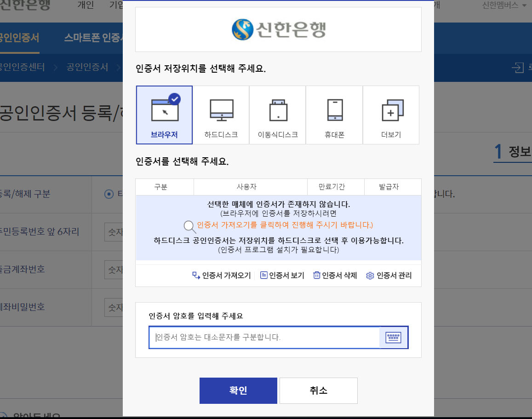Select the radio button in 등록/해제 구분 row
This screenshot has width=532, height=419.
(109, 194)
